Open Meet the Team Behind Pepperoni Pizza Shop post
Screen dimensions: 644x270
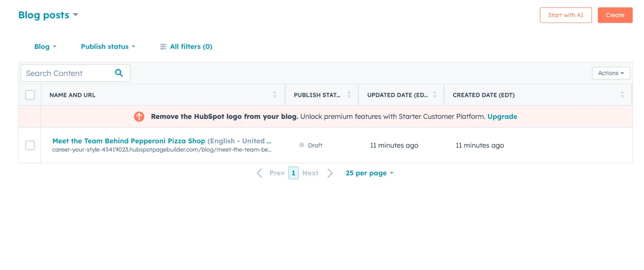coord(129,141)
